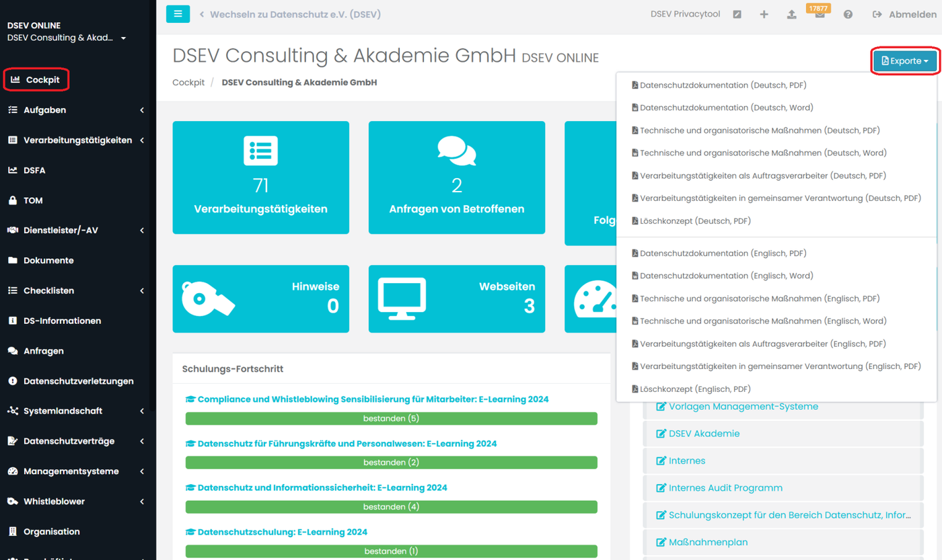Go to Cockpit via the breadcrumb
Screen dimensions: 942x560
tap(188, 83)
